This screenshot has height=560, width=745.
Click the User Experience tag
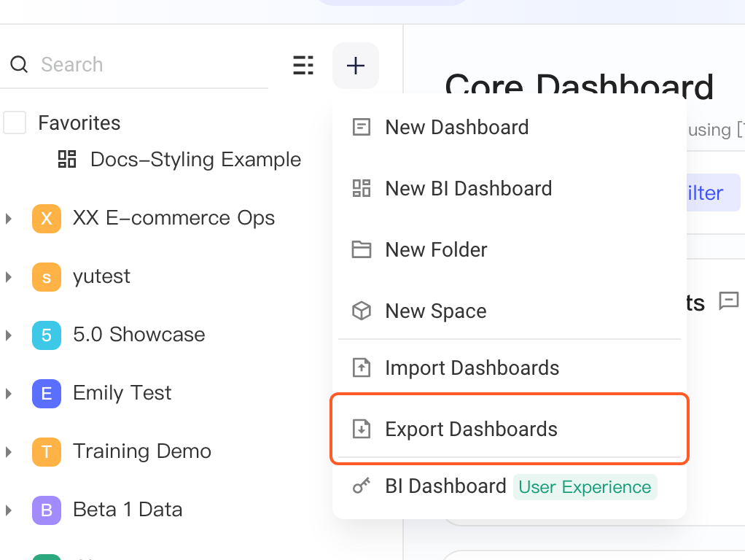point(585,487)
